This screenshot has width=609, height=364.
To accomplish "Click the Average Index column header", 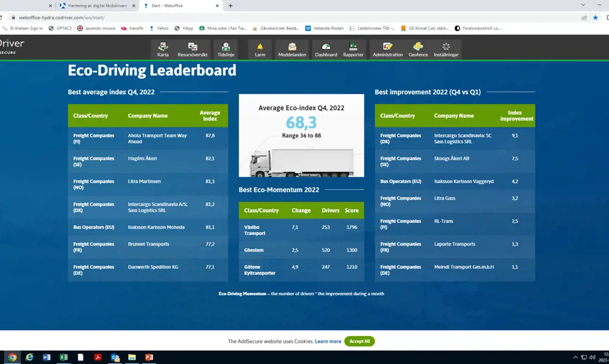I will click(210, 116).
